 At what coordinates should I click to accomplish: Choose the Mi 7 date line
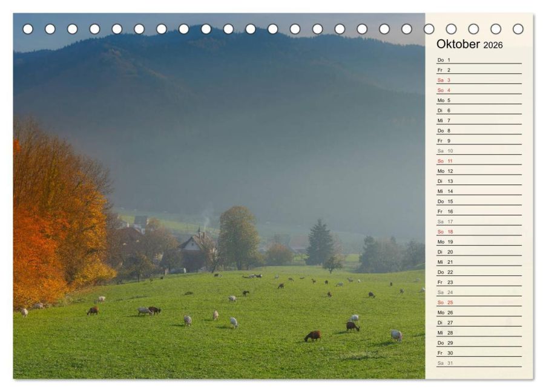pos(478,120)
